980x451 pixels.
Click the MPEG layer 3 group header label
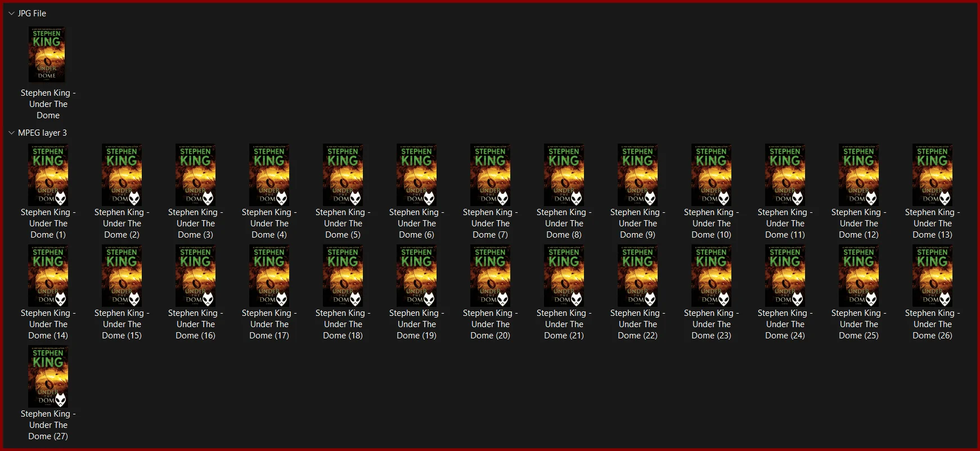(x=42, y=133)
